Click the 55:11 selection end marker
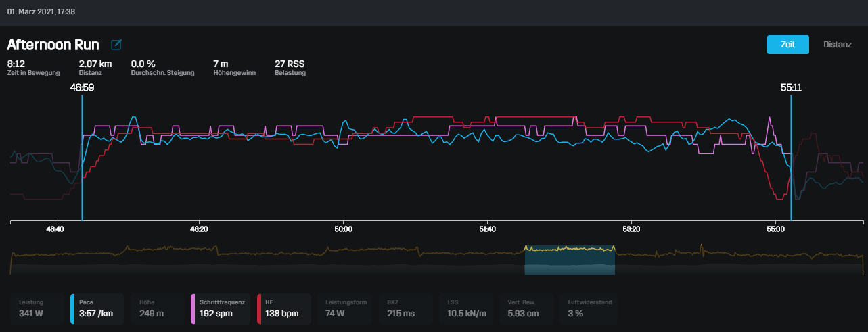Screen dimensions: 868x332 tap(791, 88)
